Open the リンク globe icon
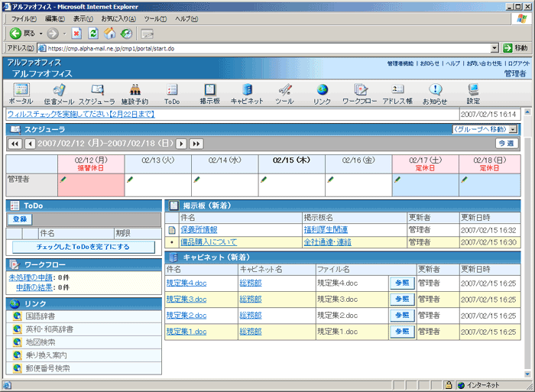Viewport: 535px width, 392px height. [x=322, y=94]
